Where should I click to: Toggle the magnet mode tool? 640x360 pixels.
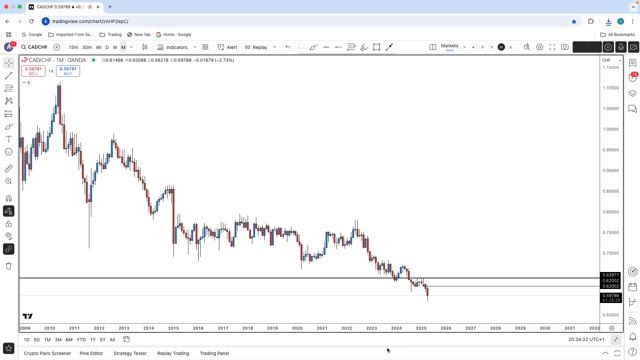pyautogui.click(x=9, y=198)
